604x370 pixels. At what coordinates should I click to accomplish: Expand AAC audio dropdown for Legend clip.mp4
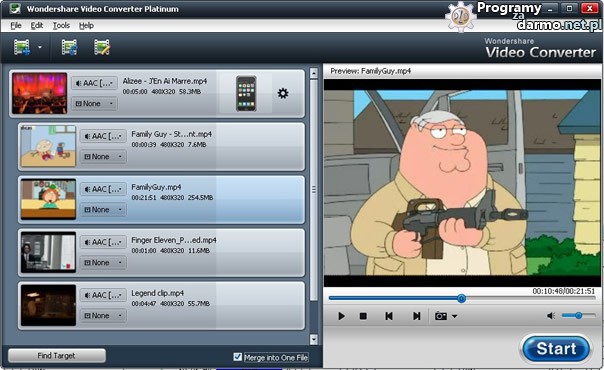103,295
